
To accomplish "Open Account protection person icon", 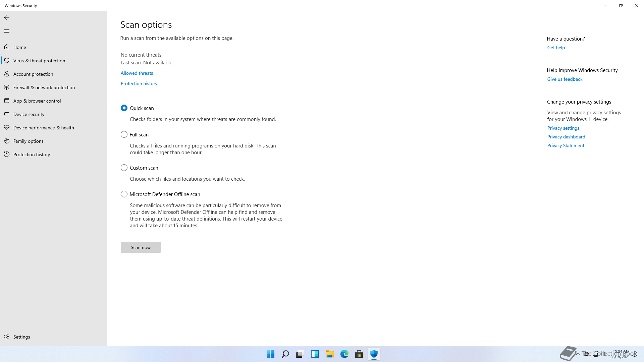I will (x=7, y=74).
